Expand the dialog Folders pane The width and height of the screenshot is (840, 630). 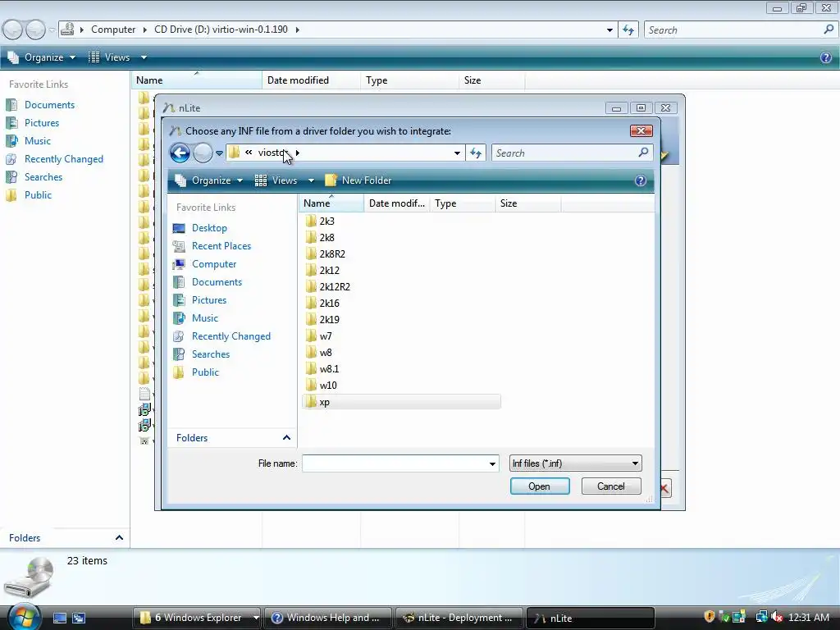point(286,438)
